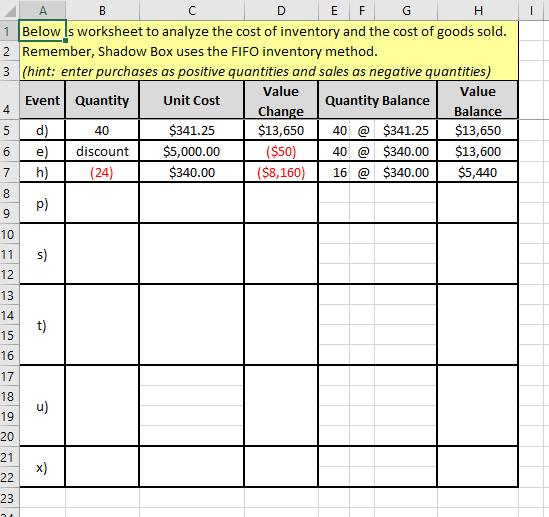Click event cell 'u)'

(42, 406)
